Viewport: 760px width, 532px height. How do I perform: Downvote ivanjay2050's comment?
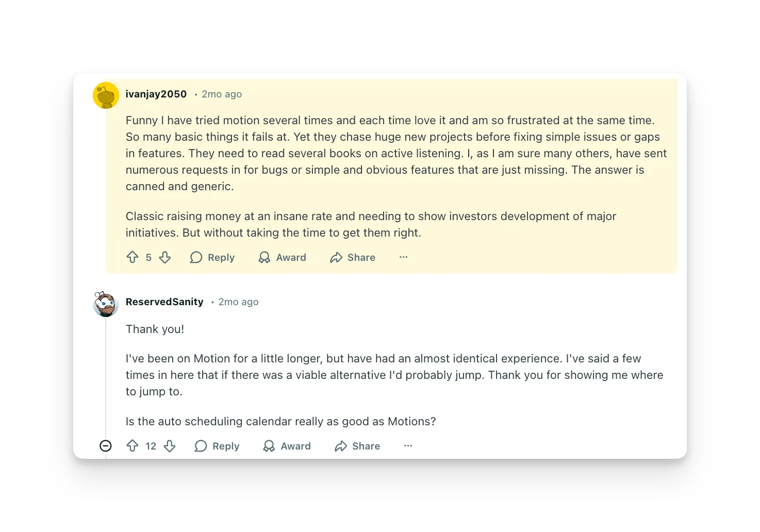pyautogui.click(x=165, y=257)
